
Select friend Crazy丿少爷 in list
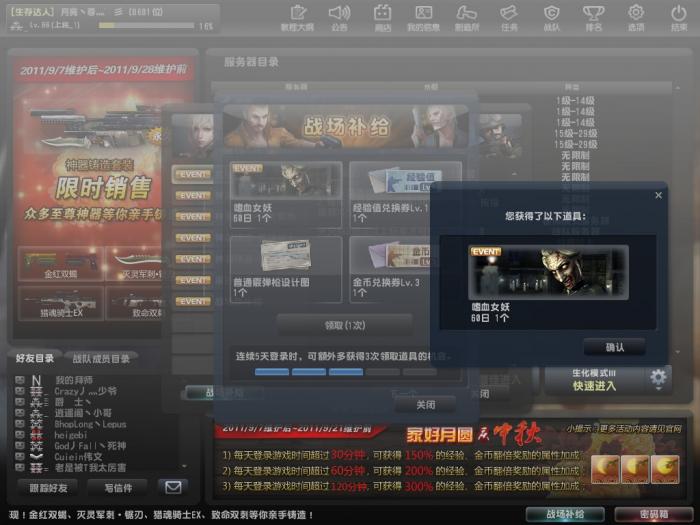point(85,391)
